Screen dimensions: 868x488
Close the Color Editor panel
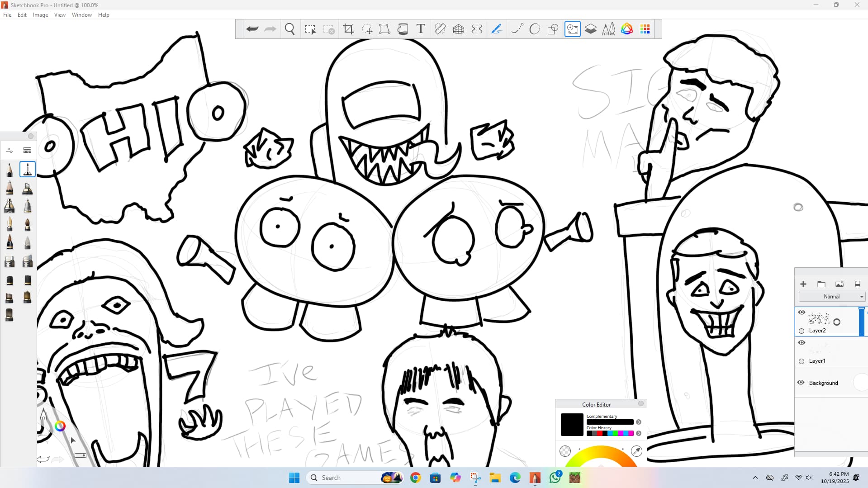point(640,403)
